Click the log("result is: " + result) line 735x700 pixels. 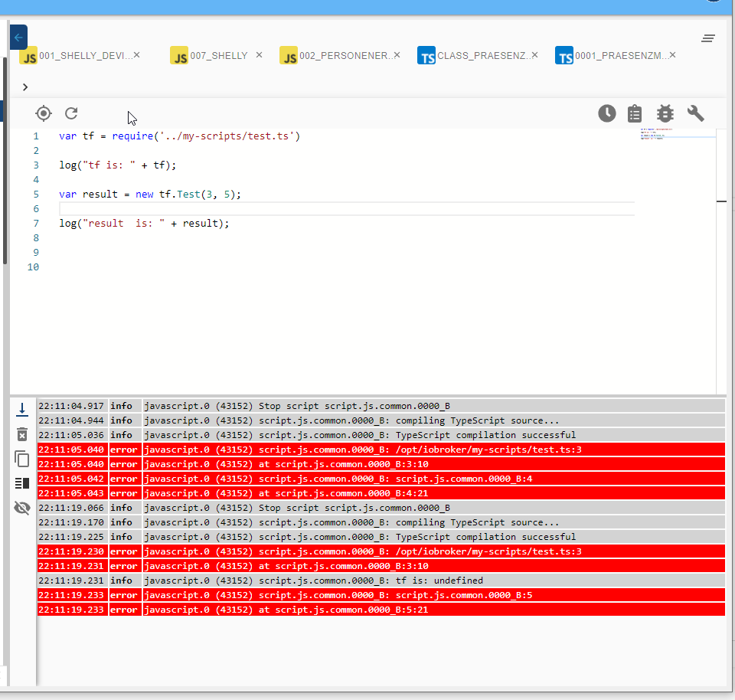coord(145,223)
